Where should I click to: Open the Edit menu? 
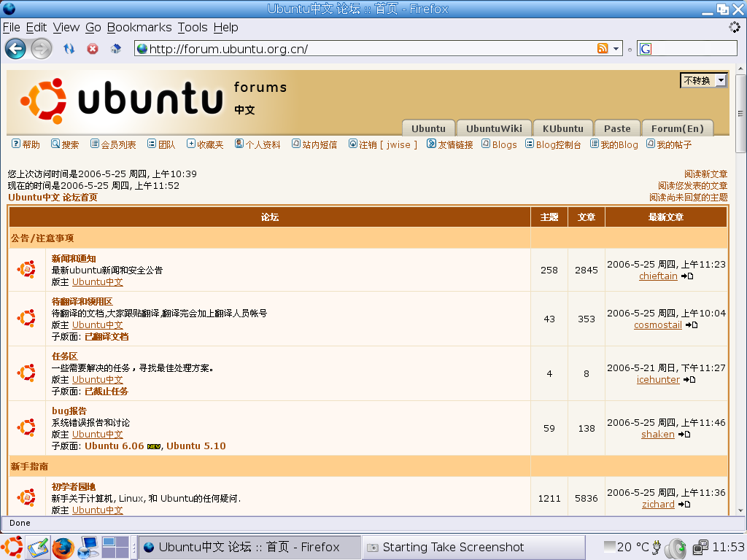click(36, 28)
